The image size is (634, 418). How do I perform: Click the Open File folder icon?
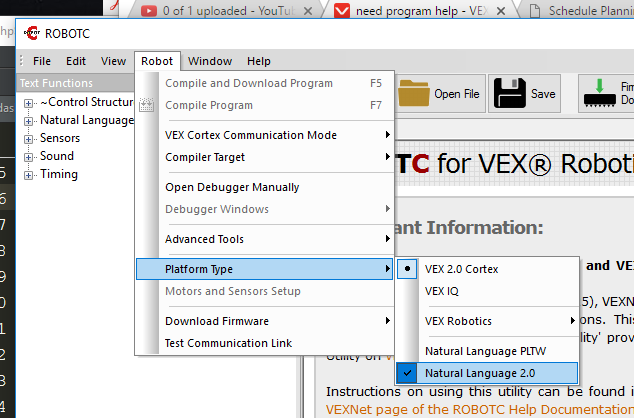tap(413, 93)
